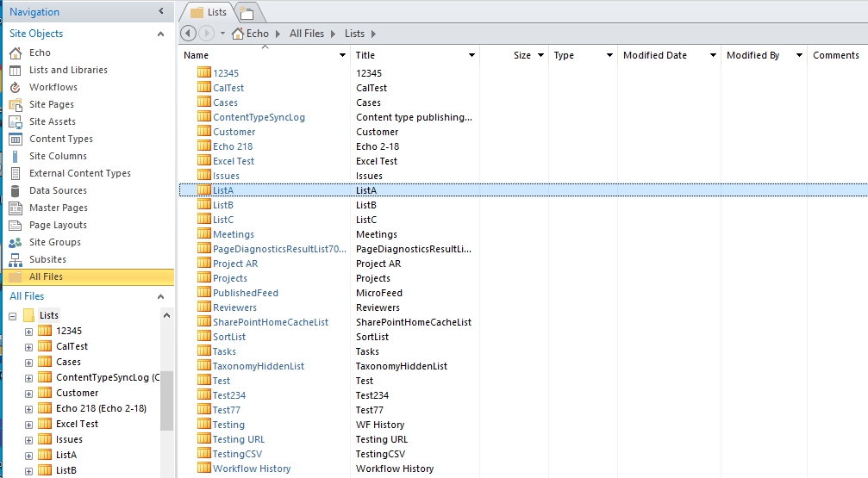Click Lists in the breadcrumb
The height and width of the screenshot is (478, 868).
coord(354,34)
